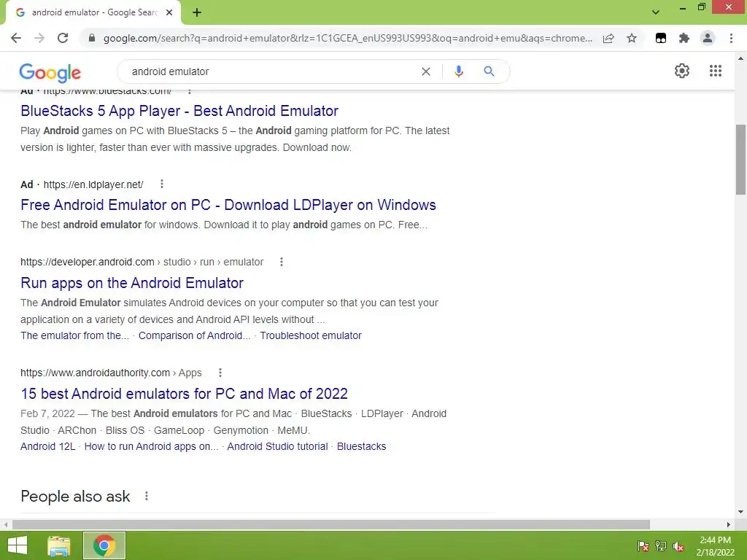
Task: Open tab search chevron in title bar
Action: tap(656, 12)
